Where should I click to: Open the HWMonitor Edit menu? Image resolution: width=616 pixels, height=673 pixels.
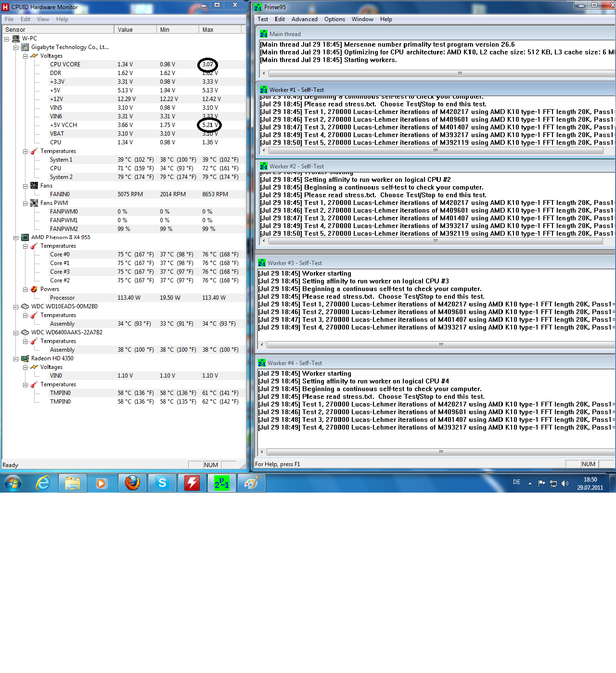click(26, 19)
